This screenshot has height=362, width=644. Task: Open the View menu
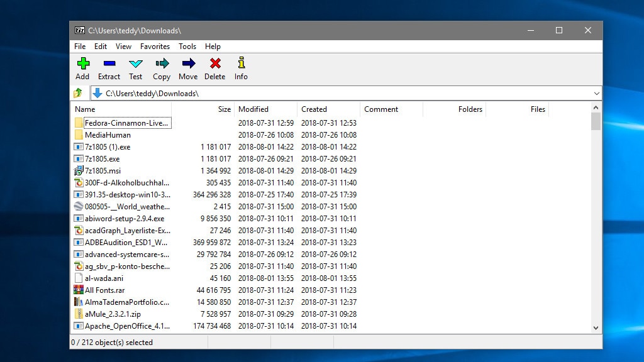point(123,46)
